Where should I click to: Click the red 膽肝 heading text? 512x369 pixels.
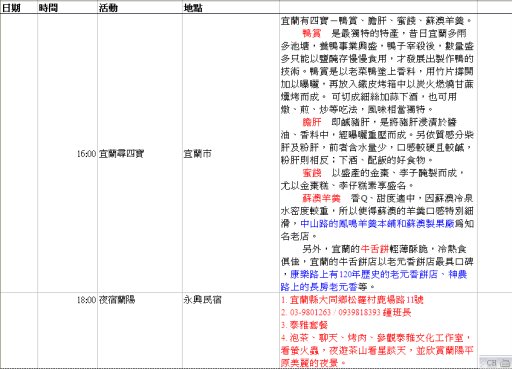[312, 122]
